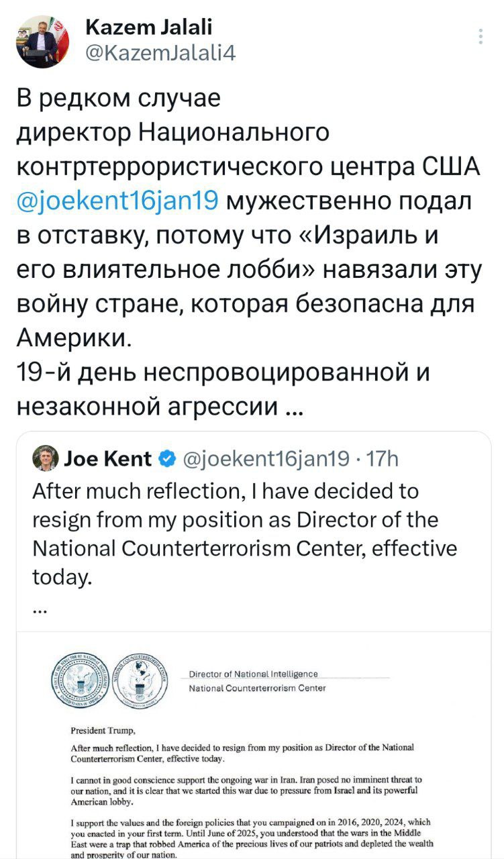Image resolution: width=504 pixels, height=859 pixels.
Task: Click the 17h timestamp on quoted tweet
Action: pyautogui.click(x=383, y=459)
